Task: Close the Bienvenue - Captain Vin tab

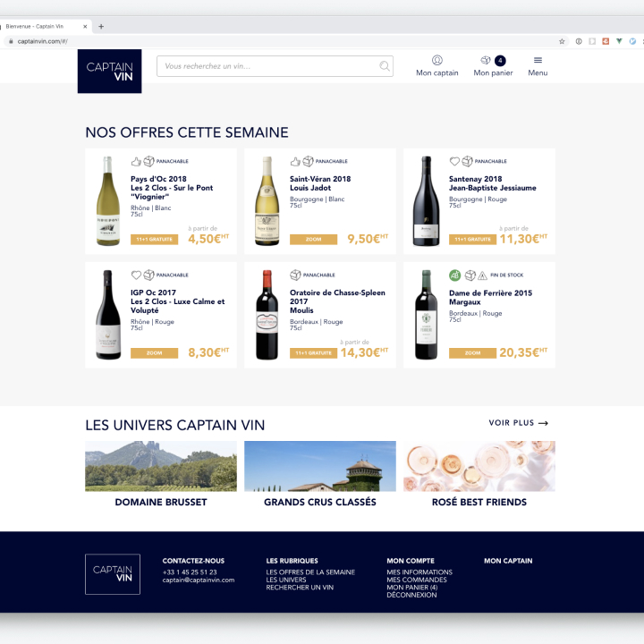Action: coord(85,26)
